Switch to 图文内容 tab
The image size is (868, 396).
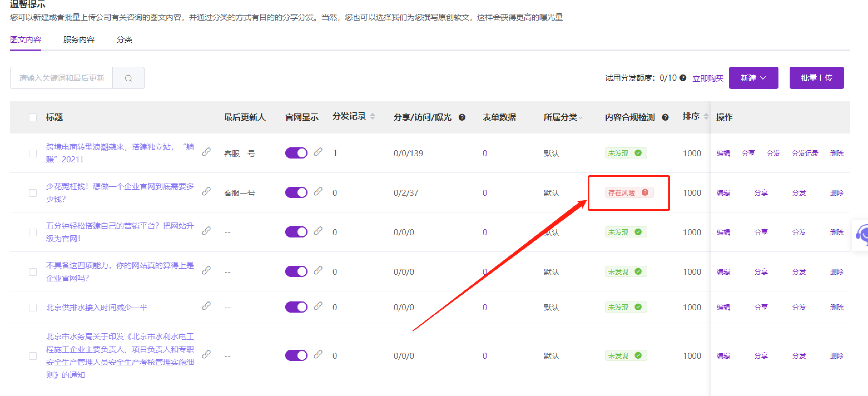pyautogui.click(x=26, y=39)
